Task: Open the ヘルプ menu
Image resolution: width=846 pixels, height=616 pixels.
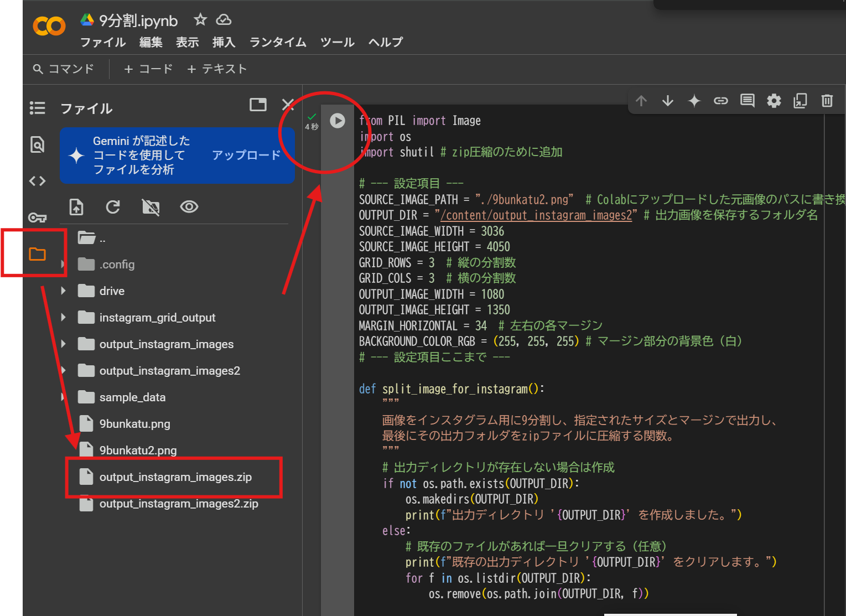Action: (386, 42)
